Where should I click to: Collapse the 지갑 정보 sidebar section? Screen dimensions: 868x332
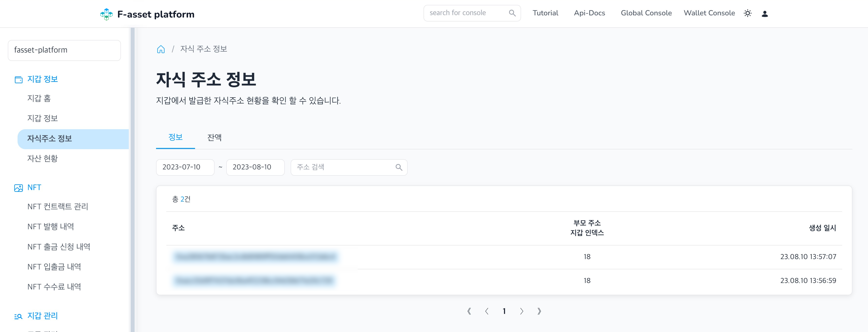[x=42, y=79]
